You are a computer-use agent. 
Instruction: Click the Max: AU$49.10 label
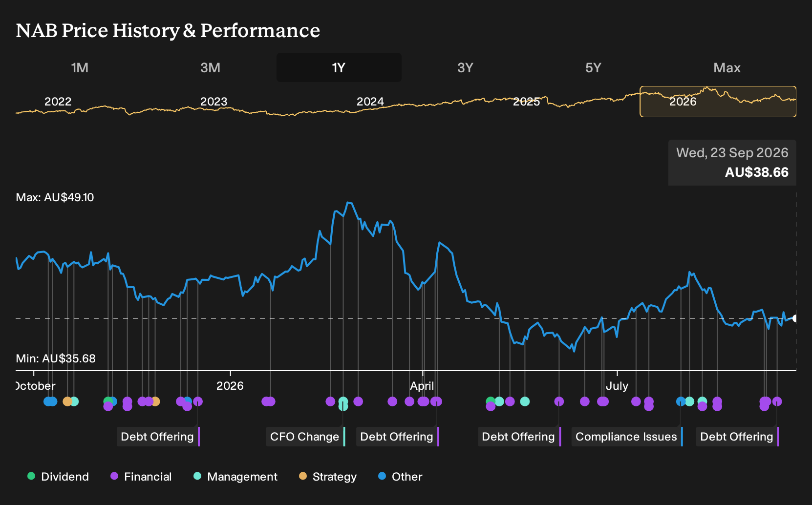(x=55, y=197)
